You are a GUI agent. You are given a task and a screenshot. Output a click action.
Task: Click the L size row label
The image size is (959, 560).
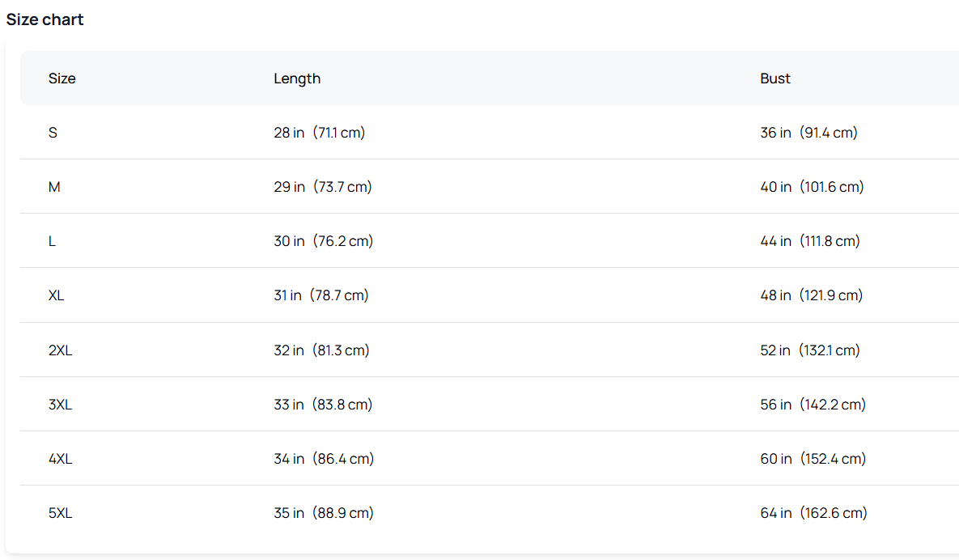(x=52, y=241)
